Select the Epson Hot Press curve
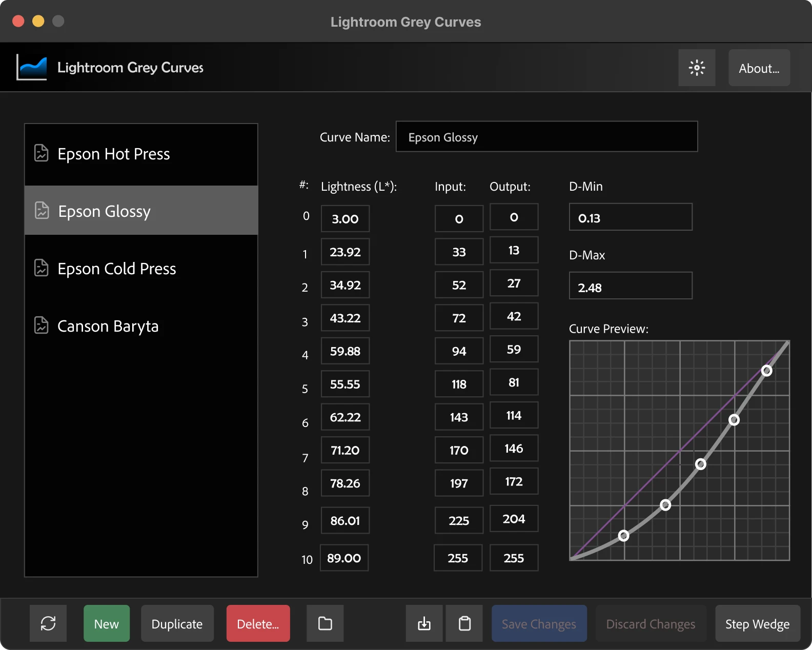This screenshot has height=650, width=812. point(141,154)
